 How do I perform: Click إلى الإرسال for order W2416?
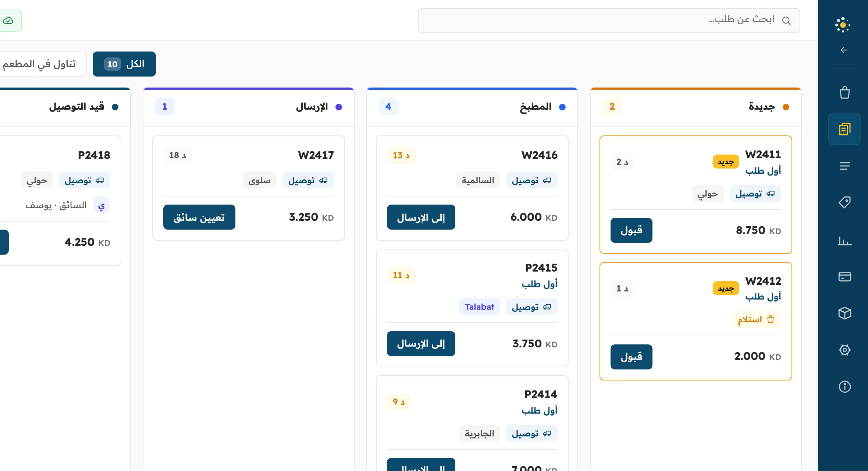pos(421,217)
